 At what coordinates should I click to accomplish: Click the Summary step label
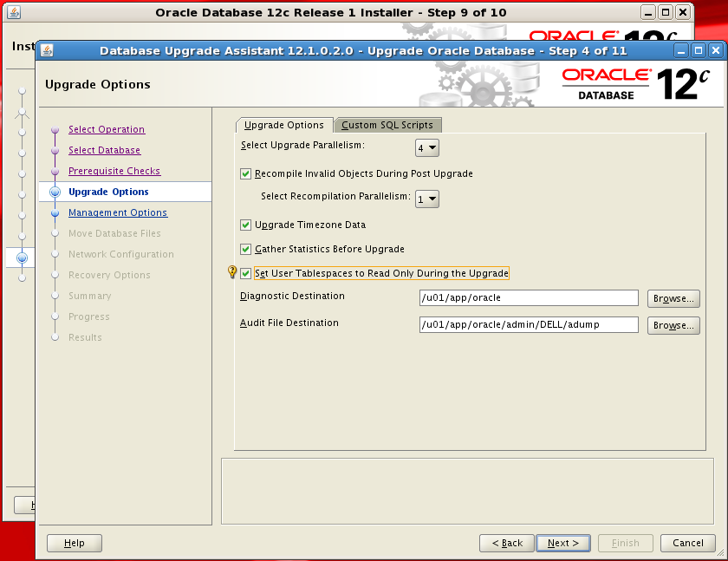pyautogui.click(x=90, y=296)
